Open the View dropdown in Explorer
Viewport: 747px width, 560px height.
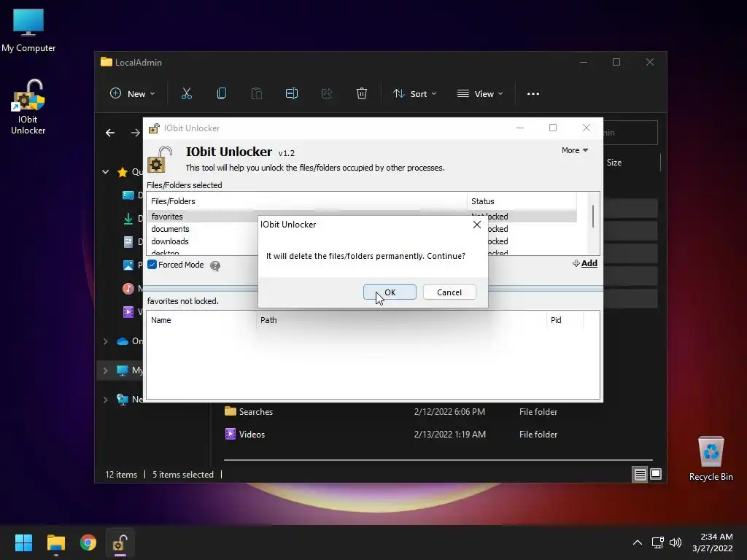(480, 94)
